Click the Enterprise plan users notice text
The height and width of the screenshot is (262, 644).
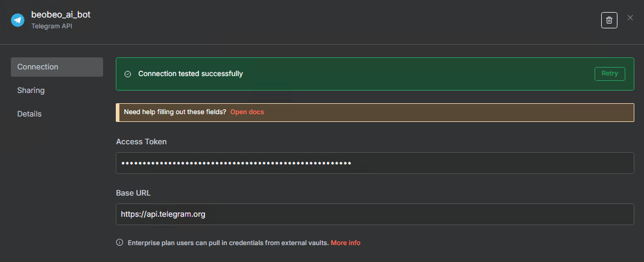228,243
